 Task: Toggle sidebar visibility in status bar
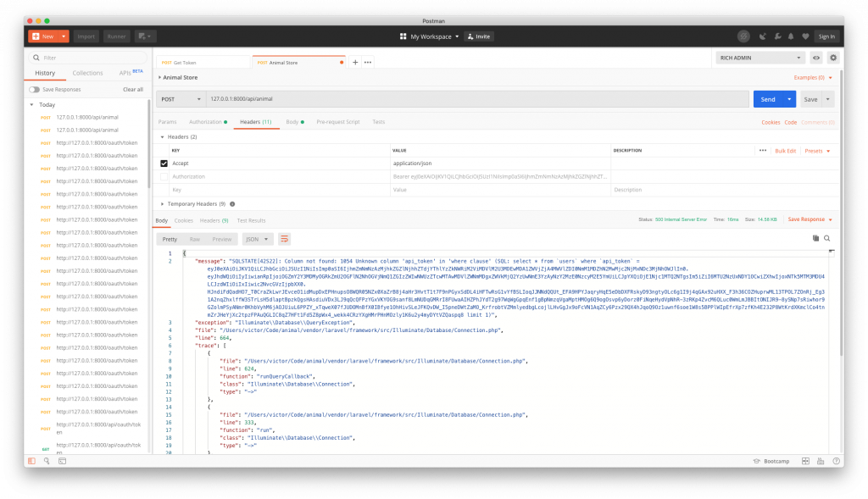31,461
